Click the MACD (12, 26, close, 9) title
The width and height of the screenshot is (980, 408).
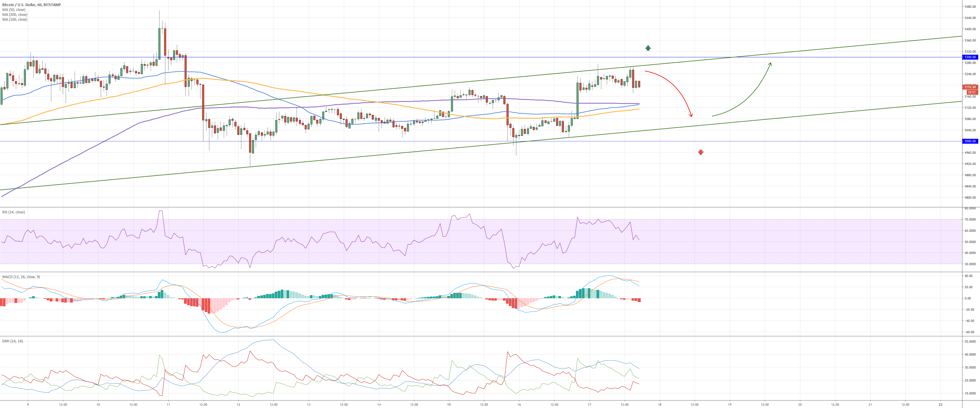tap(21, 277)
